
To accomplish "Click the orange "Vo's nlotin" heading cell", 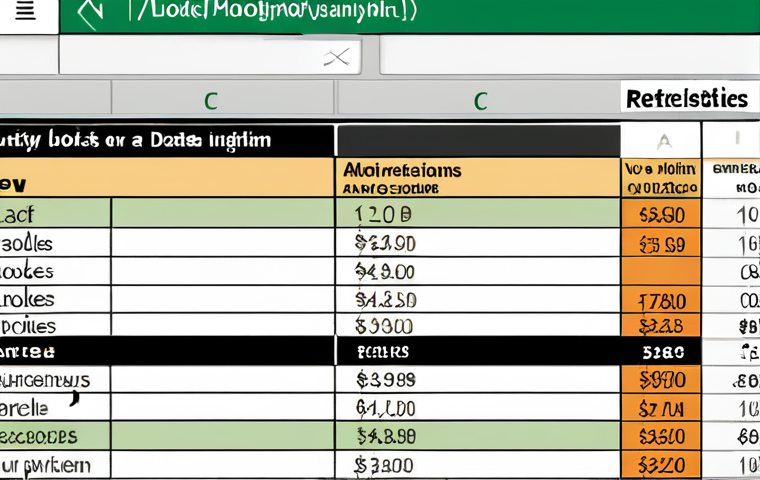I will (x=661, y=177).
